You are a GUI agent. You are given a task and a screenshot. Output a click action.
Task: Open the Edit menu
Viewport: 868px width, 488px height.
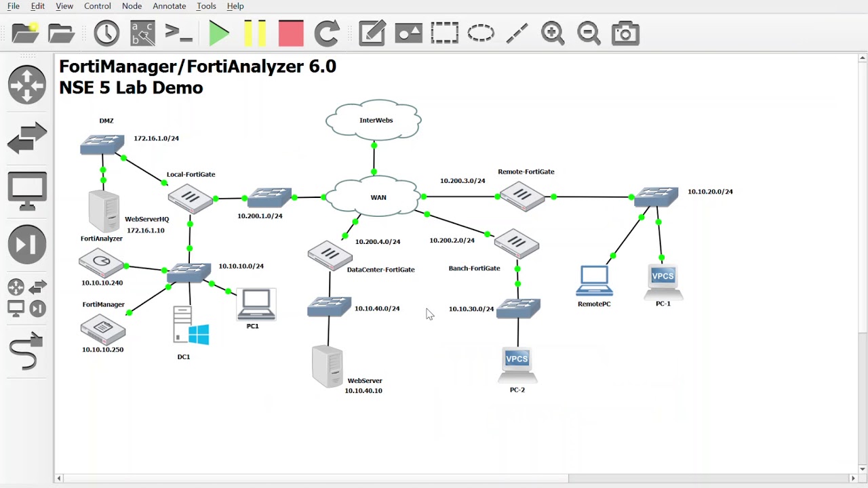pos(38,6)
